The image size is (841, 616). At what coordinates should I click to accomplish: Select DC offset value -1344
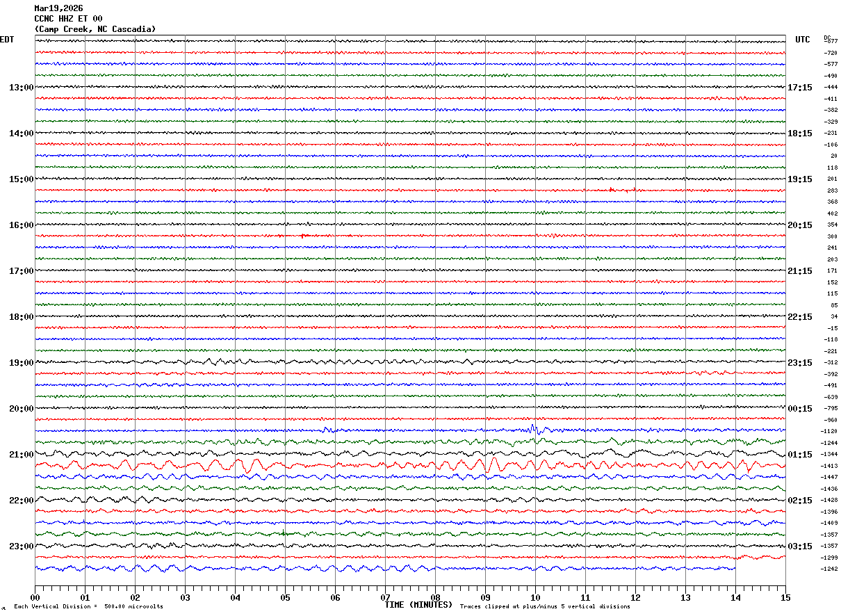[830, 454]
